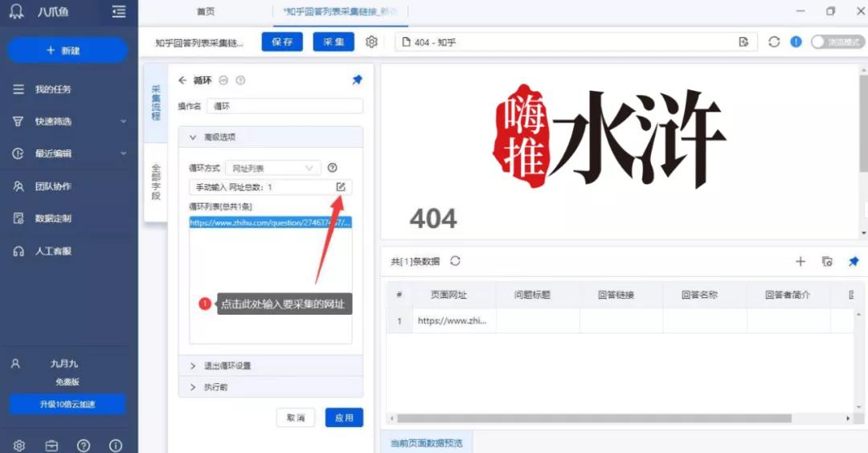The width and height of the screenshot is (868, 453).
Task: Expand the 执行前 section
Action: [271, 387]
